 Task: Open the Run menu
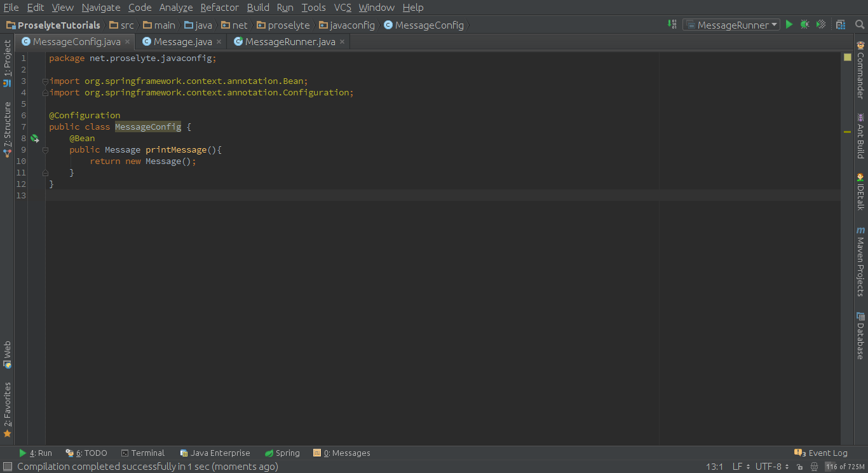[285, 8]
